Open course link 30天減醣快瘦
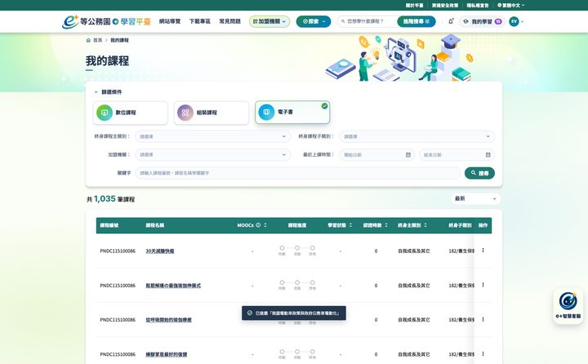 pos(160,251)
